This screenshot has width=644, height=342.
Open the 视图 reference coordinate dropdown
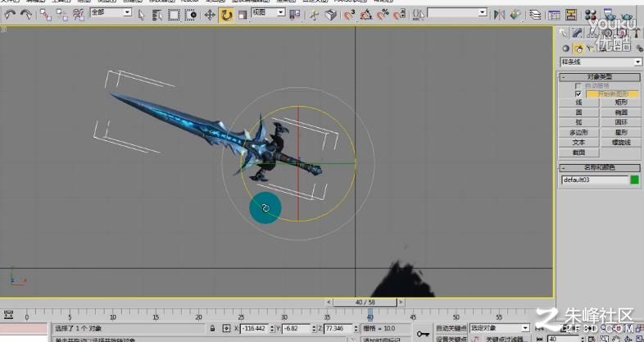[268, 13]
